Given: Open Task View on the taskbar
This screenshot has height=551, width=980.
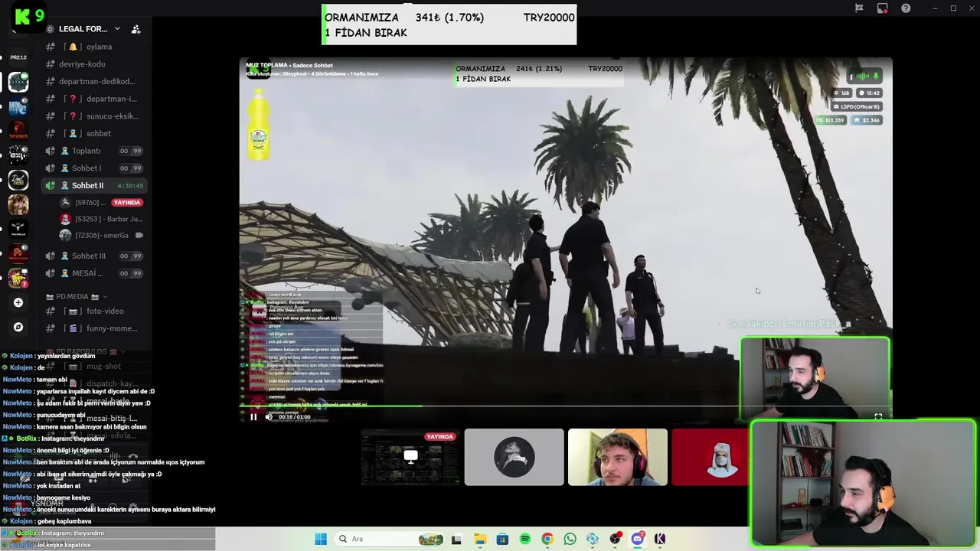Looking at the screenshot, I should pyautogui.click(x=456, y=539).
